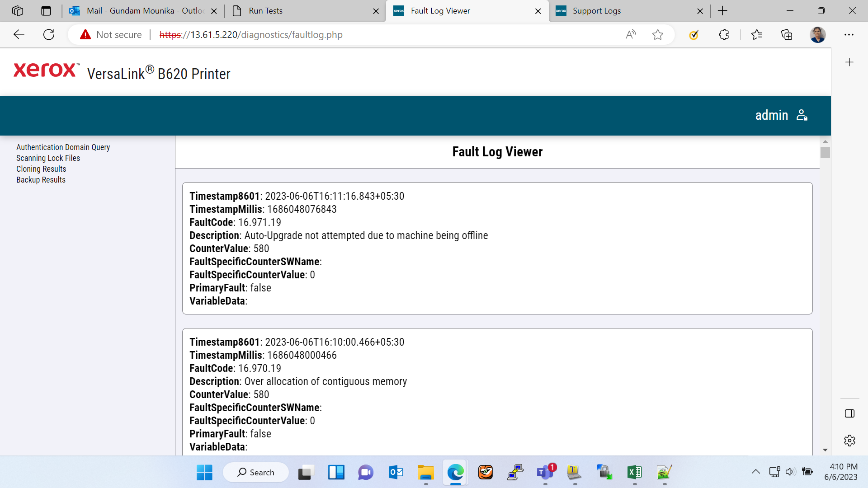Open the browser Extensions puzzle icon
Image resolution: width=868 pixels, height=488 pixels.
pos(724,35)
